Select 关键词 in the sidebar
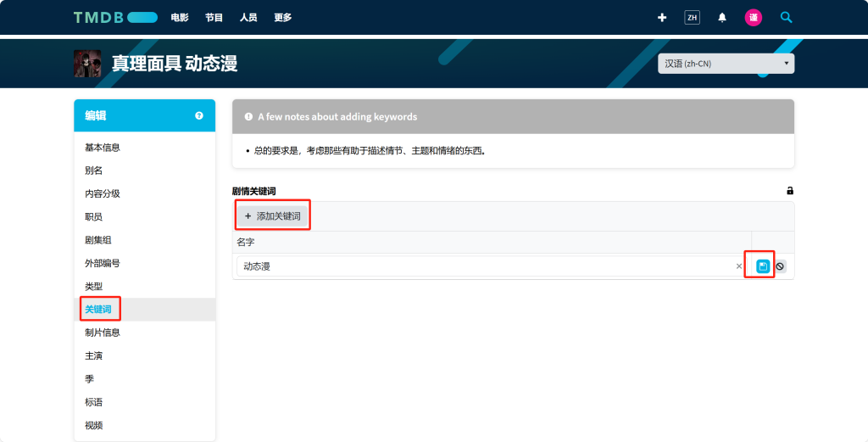This screenshot has width=868, height=442. click(x=98, y=310)
